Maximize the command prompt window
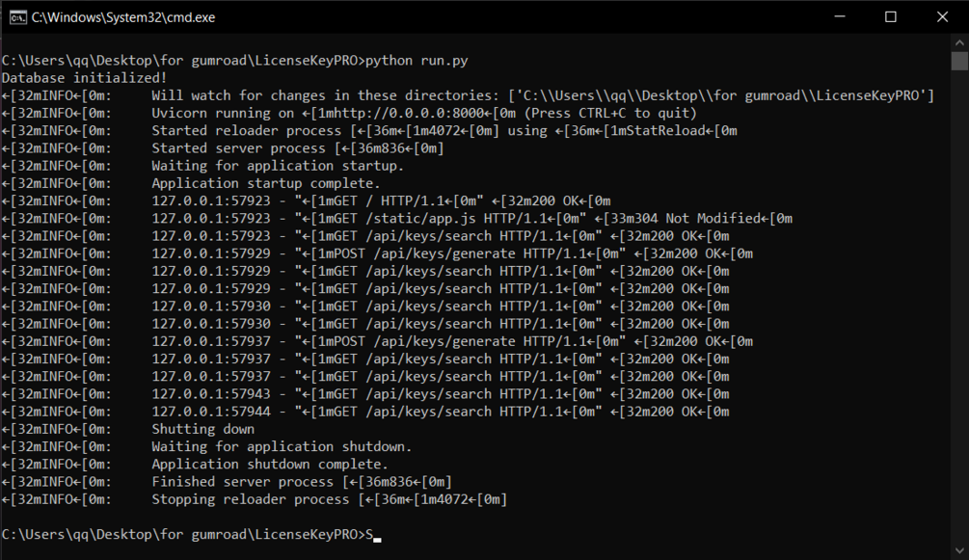The image size is (969, 560). (x=891, y=16)
